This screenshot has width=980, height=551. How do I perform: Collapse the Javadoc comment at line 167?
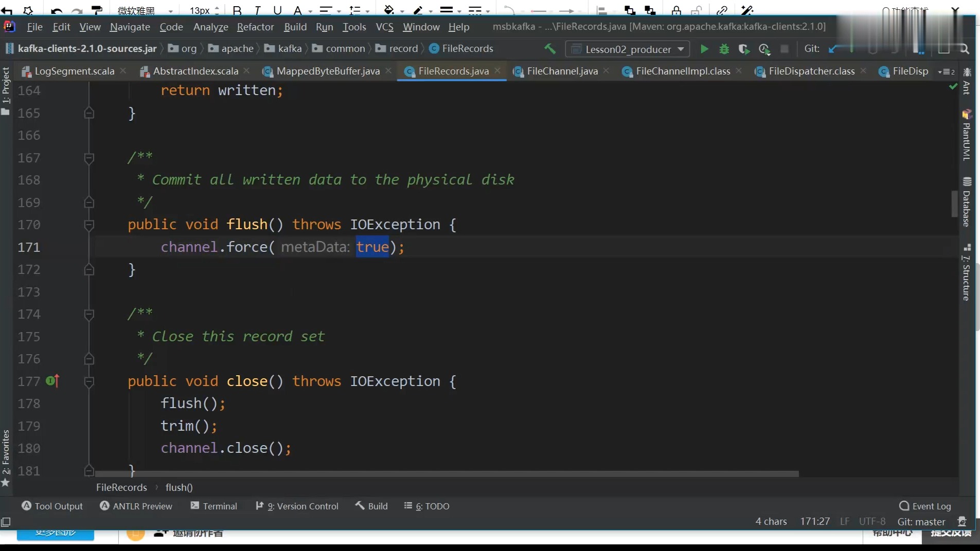(89, 158)
